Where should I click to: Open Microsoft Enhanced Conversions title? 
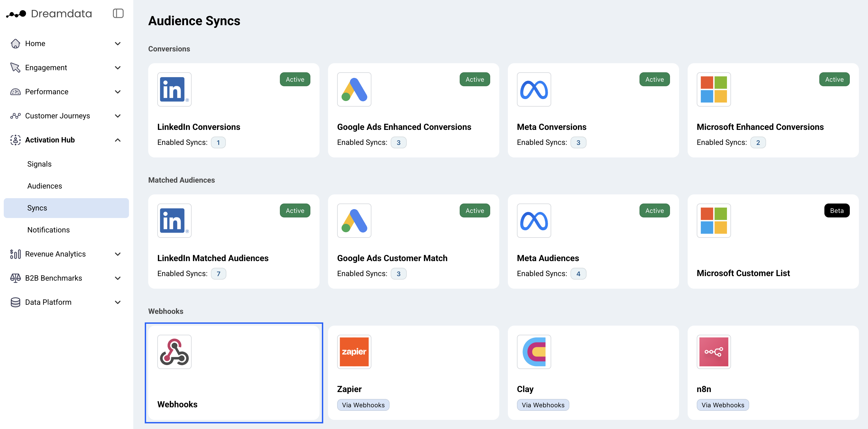(760, 127)
